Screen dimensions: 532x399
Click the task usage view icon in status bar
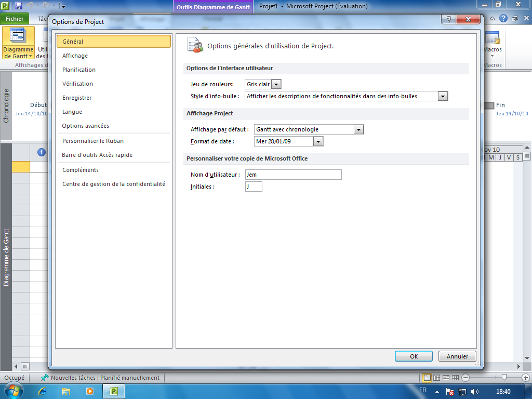[436, 378]
